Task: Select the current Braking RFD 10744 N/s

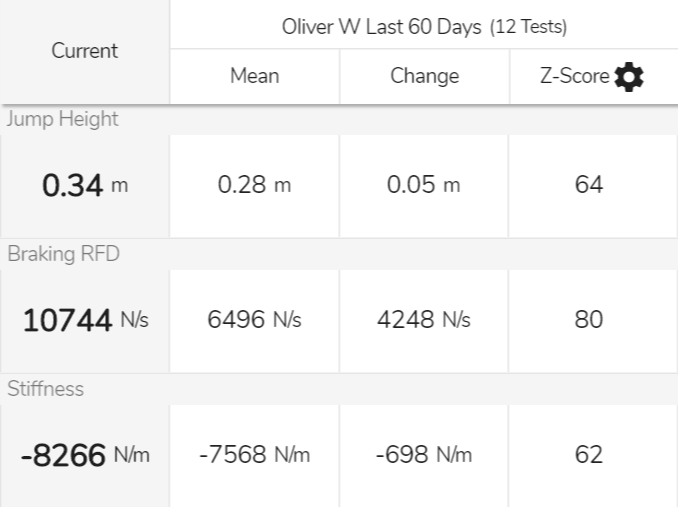Action: pos(85,320)
